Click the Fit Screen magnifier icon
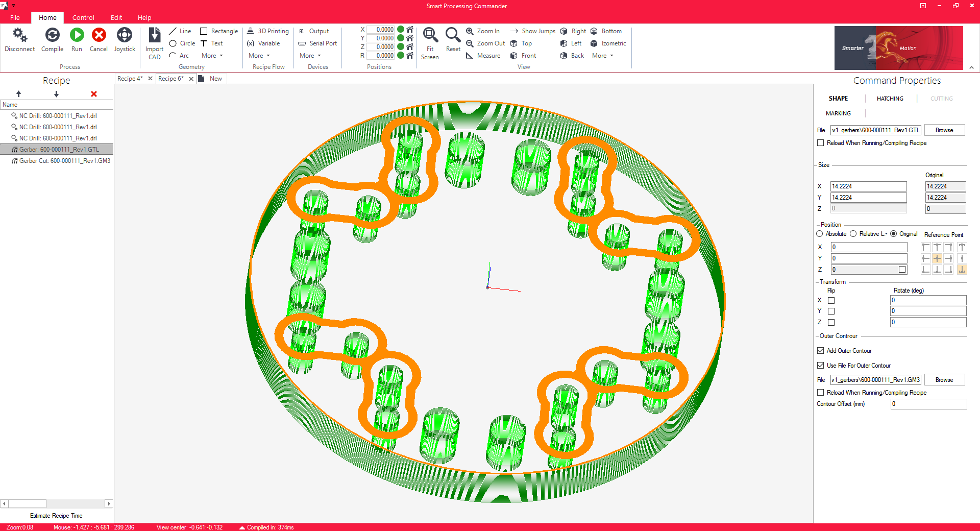The width and height of the screenshot is (980, 531). click(x=430, y=36)
